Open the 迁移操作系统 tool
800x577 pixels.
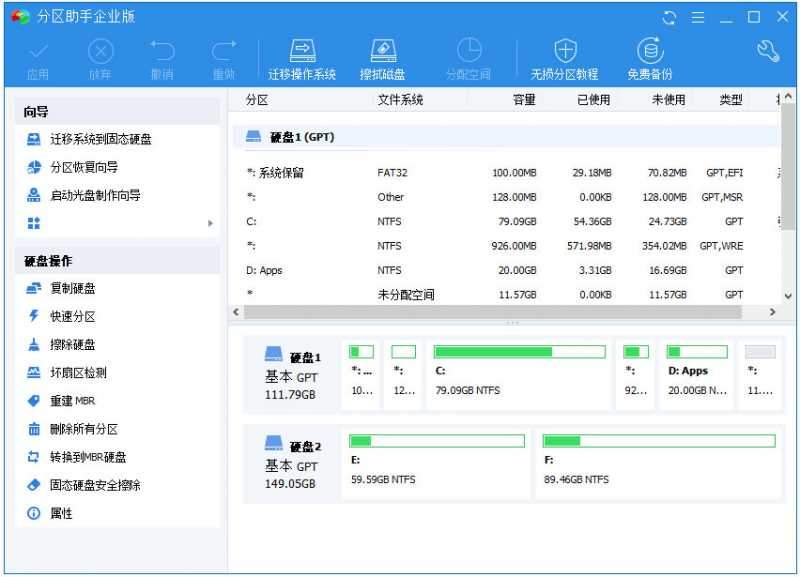302,55
